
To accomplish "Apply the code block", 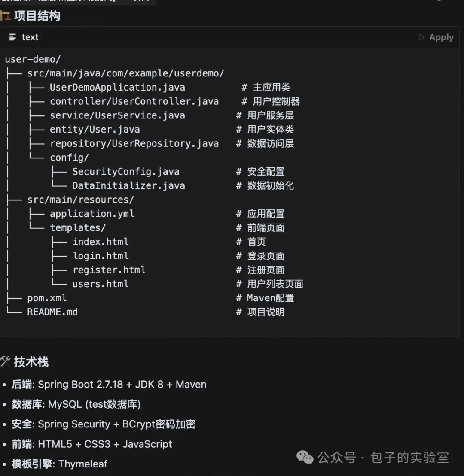I will (437, 37).
